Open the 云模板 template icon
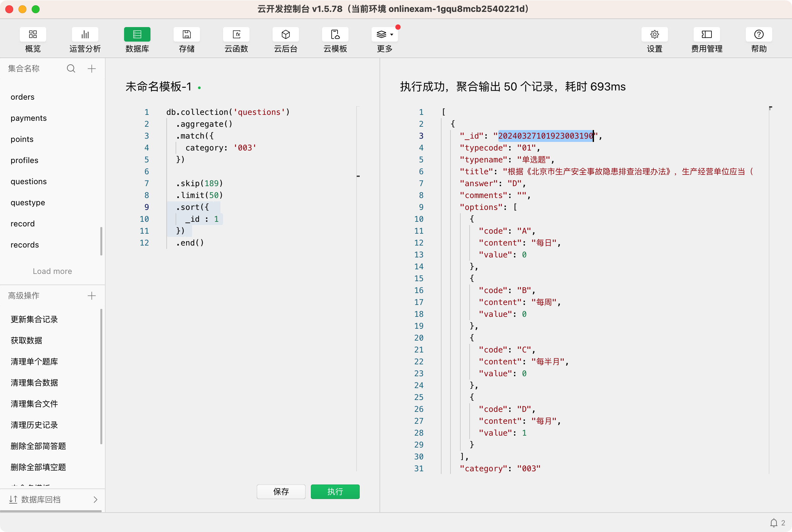 (x=335, y=34)
